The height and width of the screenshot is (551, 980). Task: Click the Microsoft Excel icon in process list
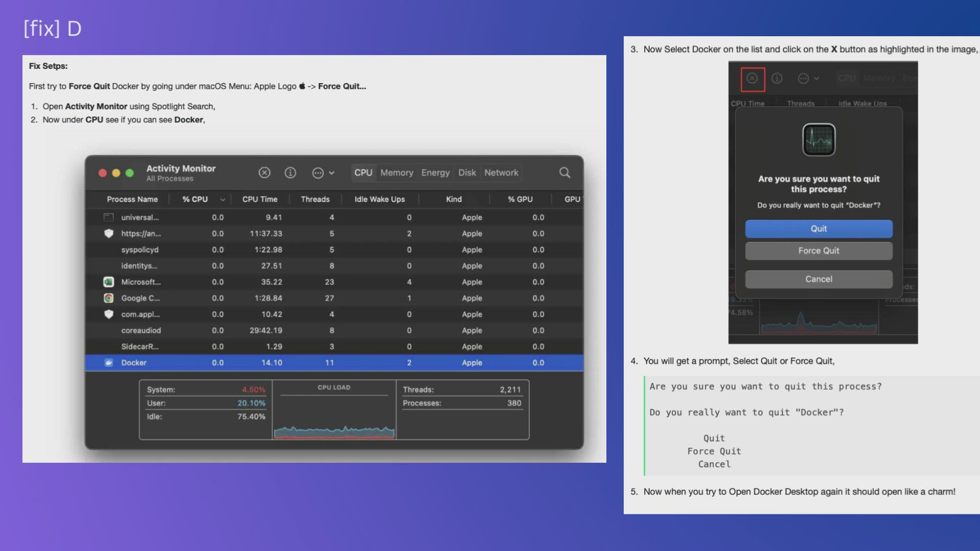pos(109,282)
